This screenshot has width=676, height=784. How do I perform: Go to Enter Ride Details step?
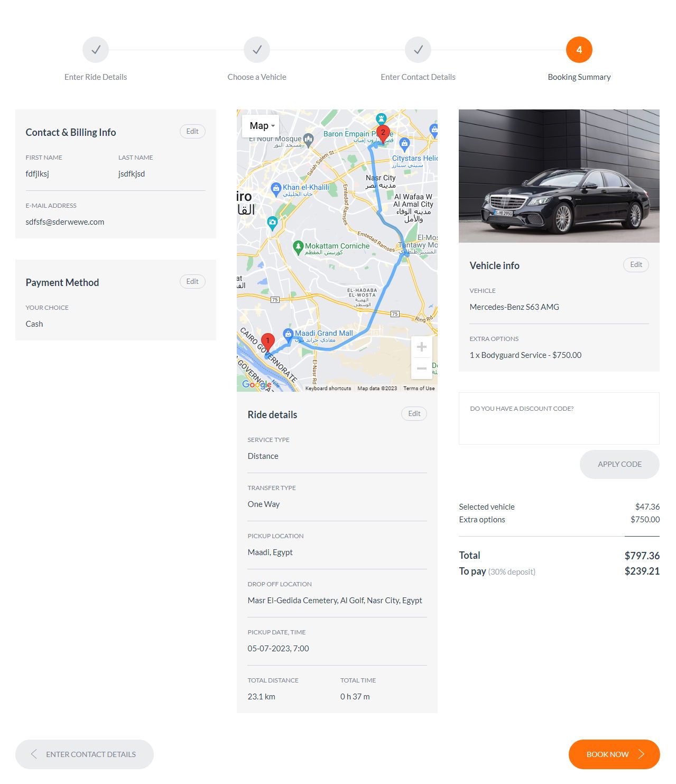pyautogui.click(x=96, y=50)
